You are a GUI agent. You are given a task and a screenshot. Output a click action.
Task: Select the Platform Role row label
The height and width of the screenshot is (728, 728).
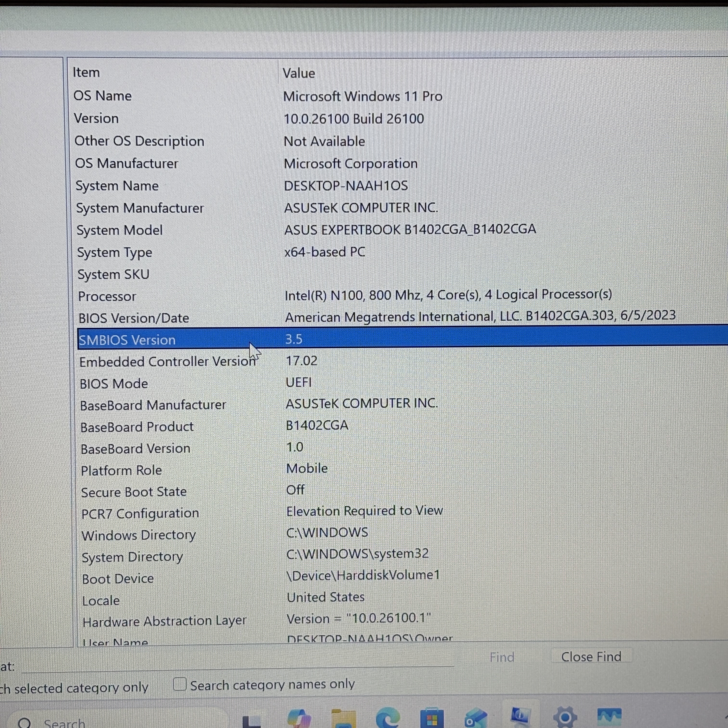[121, 471]
